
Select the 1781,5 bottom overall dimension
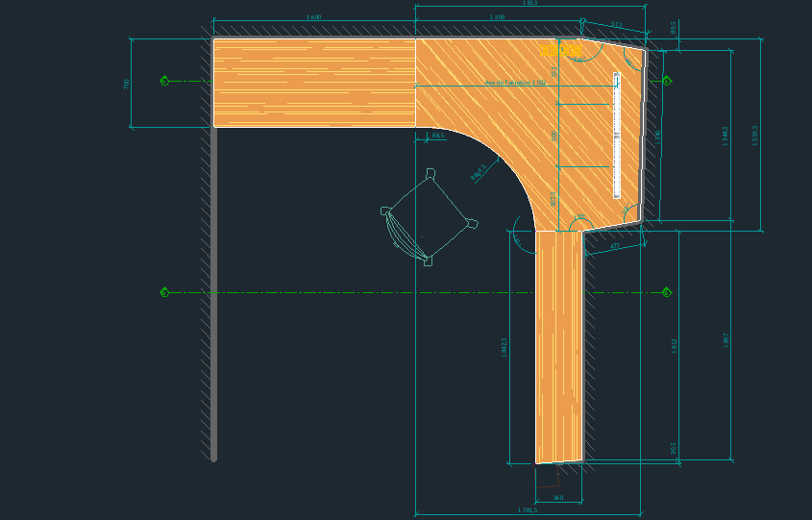[x=527, y=510]
